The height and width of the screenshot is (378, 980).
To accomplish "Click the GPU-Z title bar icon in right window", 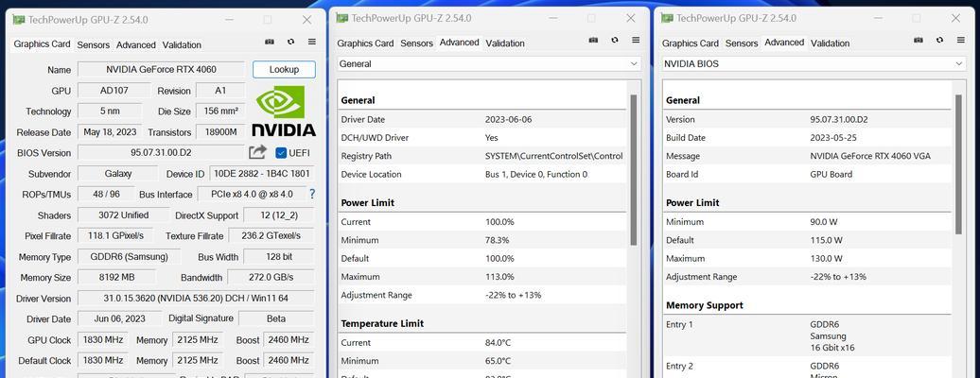I will point(667,18).
